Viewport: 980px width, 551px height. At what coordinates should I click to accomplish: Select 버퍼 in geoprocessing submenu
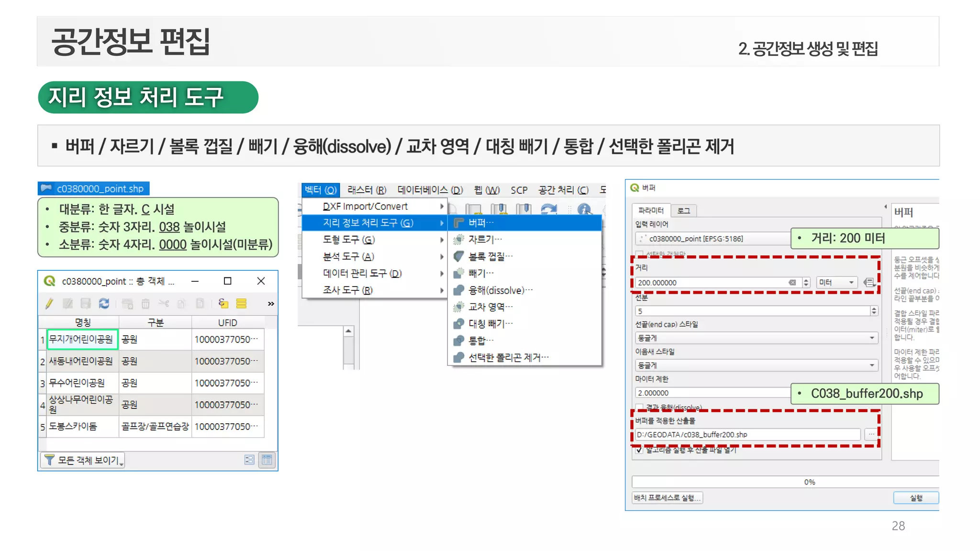click(x=481, y=223)
